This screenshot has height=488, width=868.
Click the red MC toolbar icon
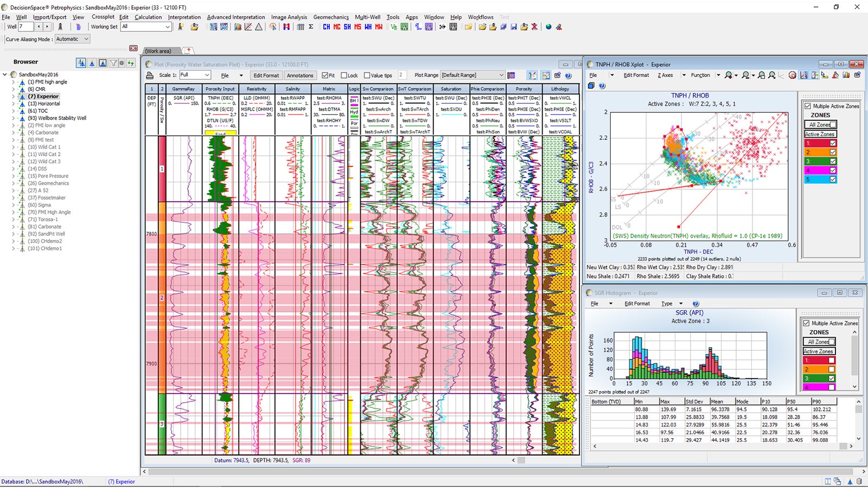(x=337, y=27)
